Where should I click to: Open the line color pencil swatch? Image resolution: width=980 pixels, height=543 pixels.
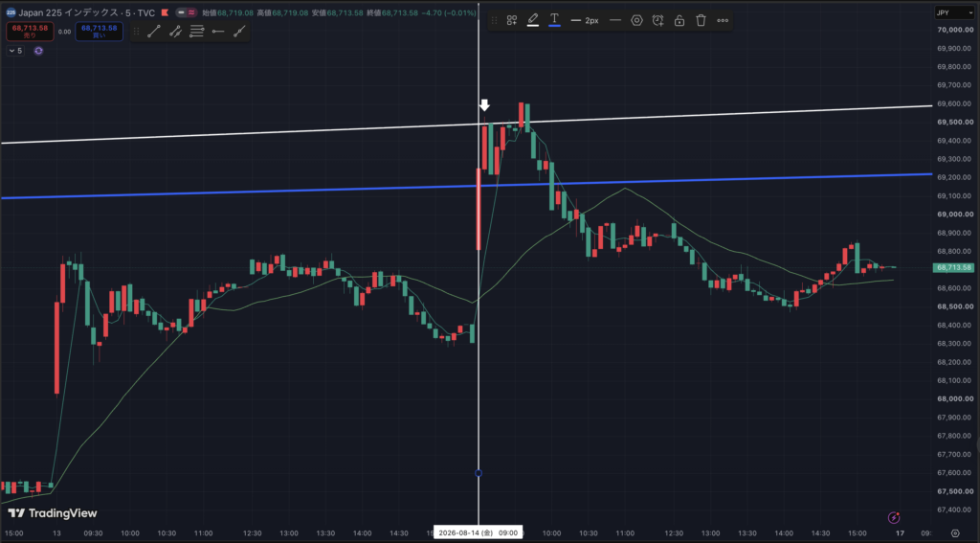tap(532, 21)
